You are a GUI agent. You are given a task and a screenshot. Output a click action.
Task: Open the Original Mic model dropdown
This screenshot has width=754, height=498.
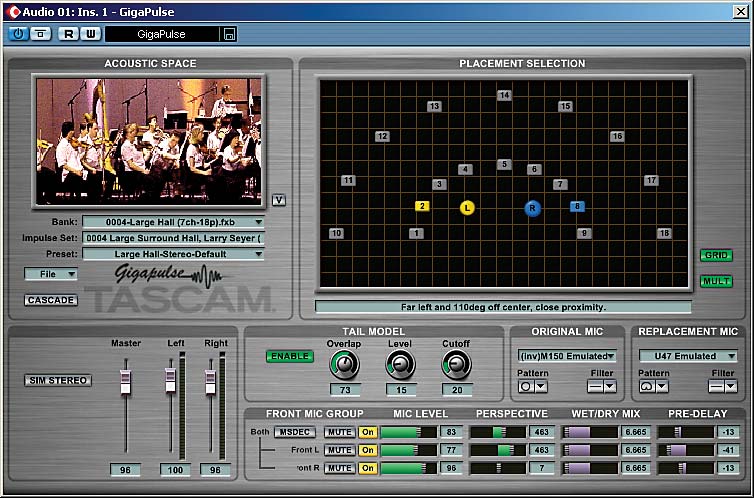tap(567, 356)
